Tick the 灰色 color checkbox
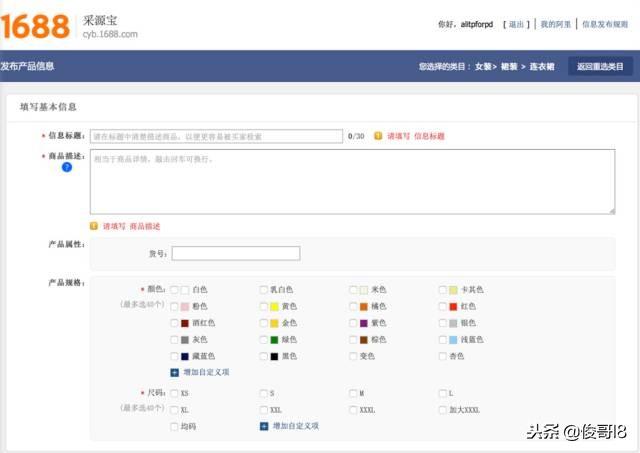640x453 pixels. (174, 340)
